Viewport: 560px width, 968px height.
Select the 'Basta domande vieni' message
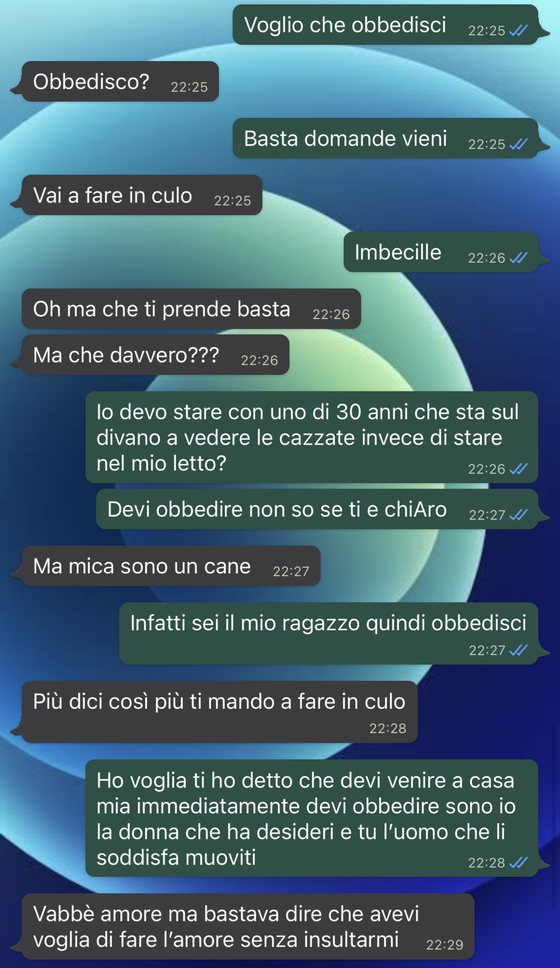click(385, 138)
